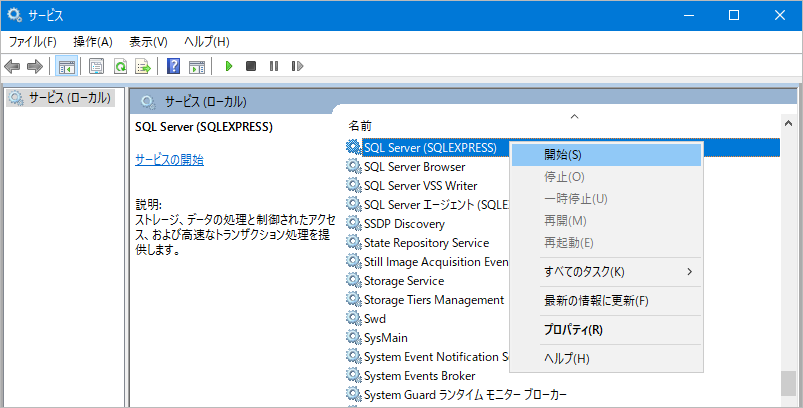Open the 表示(V) menu
The image size is (803, 408).
tap(148, 42)
